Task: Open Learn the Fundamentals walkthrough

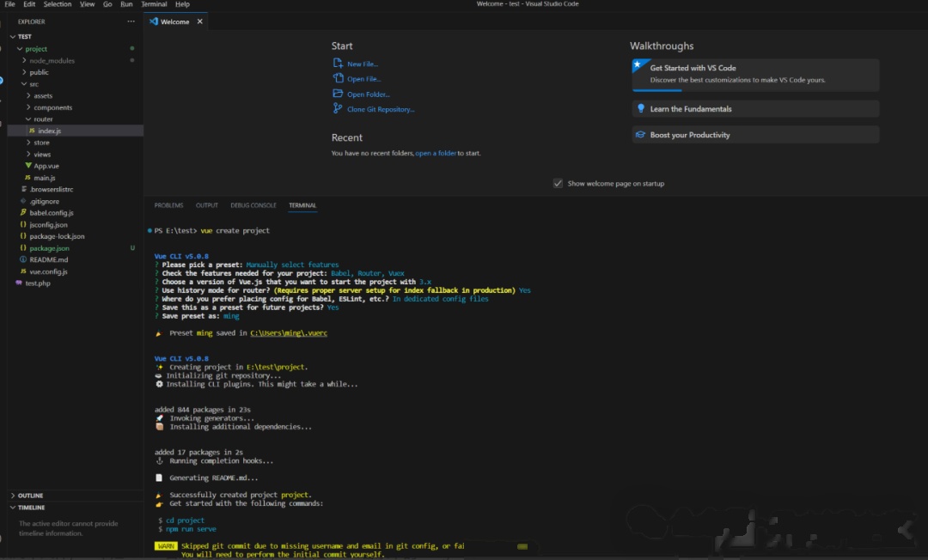Action: (x=756, y=109)
